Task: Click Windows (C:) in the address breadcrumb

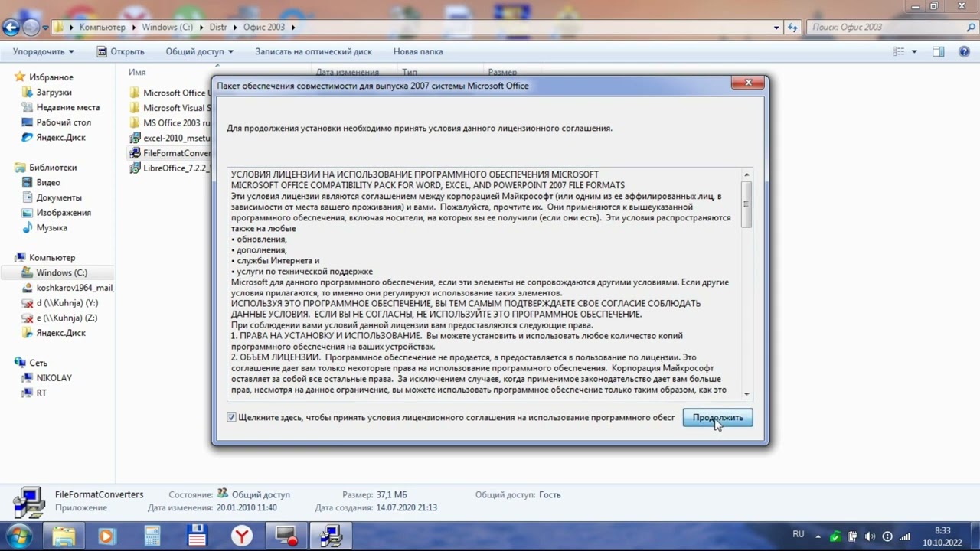Action: coord(168,28)
